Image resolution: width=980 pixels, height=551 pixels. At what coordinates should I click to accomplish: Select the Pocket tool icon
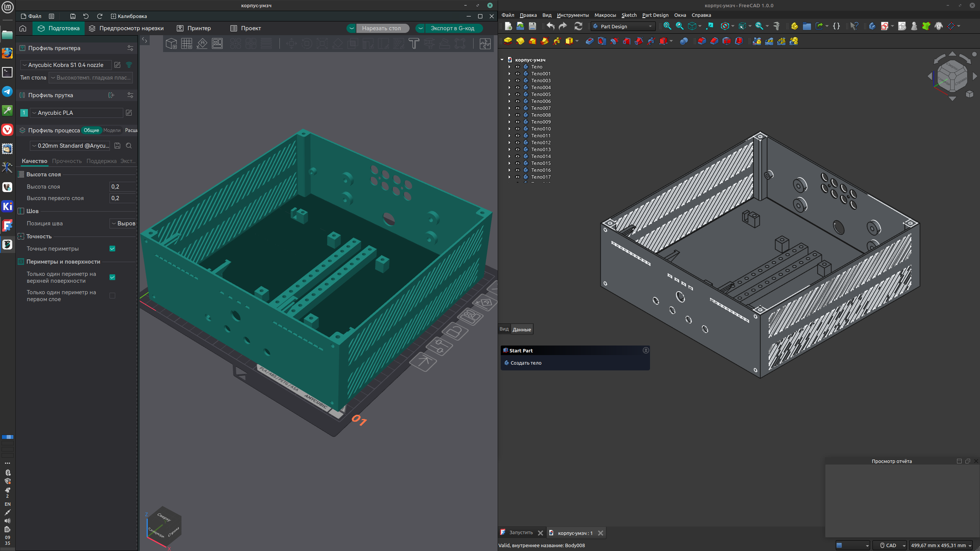[590, 41]
